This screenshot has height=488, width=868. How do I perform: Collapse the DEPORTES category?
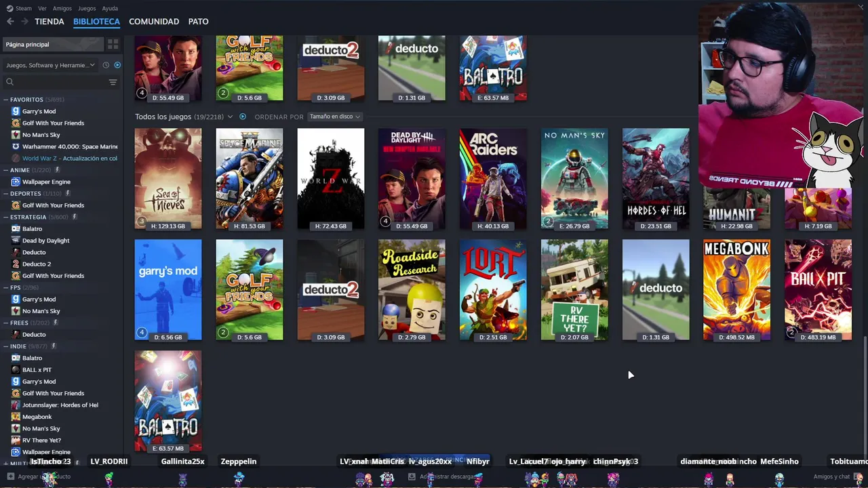pyautogui.click(x=6, y=194)
